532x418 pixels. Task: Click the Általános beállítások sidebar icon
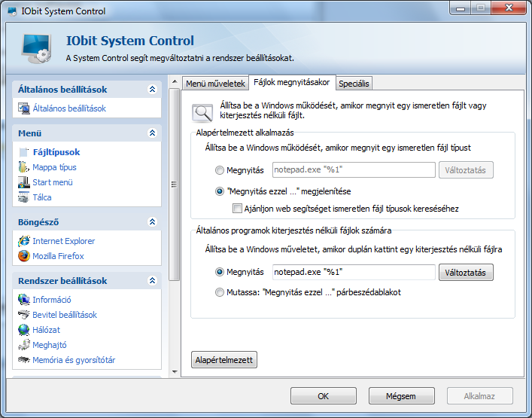(x=24, y=108)
